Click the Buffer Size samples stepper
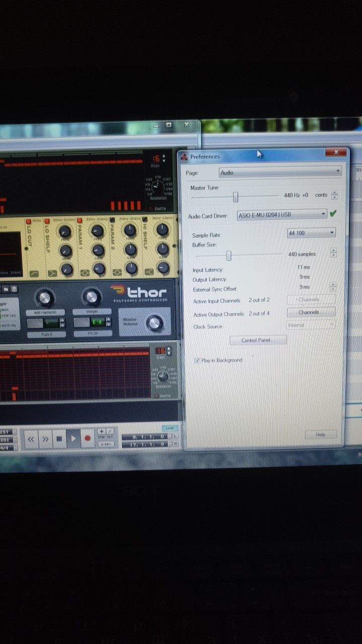This screenshot has width=362, height=644. 333,253
